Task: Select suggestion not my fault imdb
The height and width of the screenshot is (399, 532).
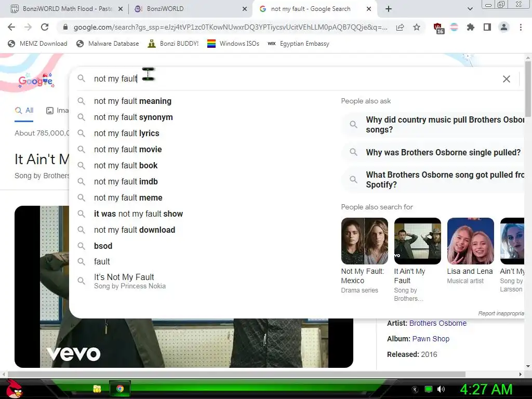Action: click(x=126, y=181)
